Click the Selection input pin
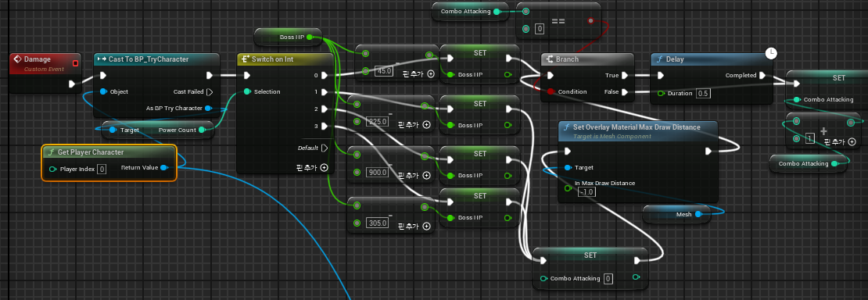 click(246, 92)
